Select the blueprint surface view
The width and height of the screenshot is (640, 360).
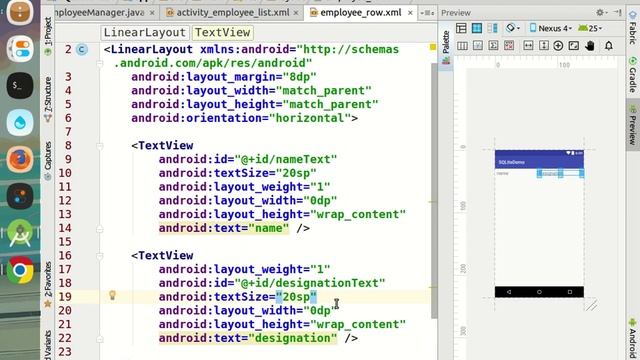[477, 28]
